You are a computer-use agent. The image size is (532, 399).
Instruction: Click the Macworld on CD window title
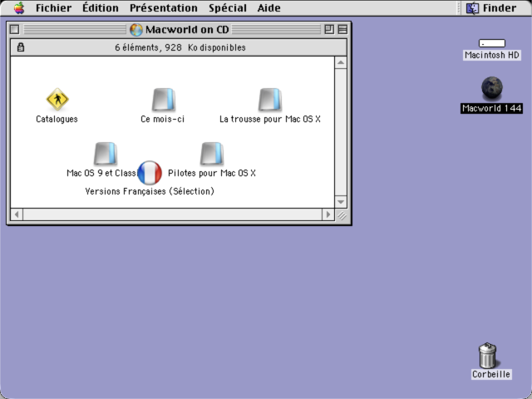tap(187, 30)
